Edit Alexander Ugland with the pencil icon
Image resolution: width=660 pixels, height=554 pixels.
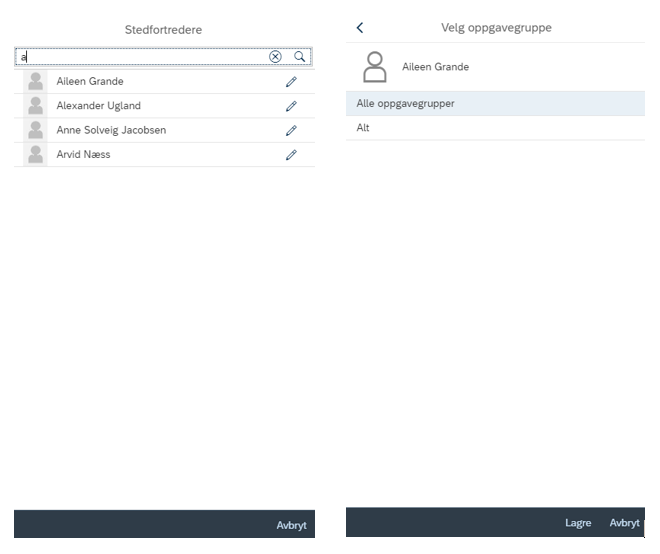(291, 106)
